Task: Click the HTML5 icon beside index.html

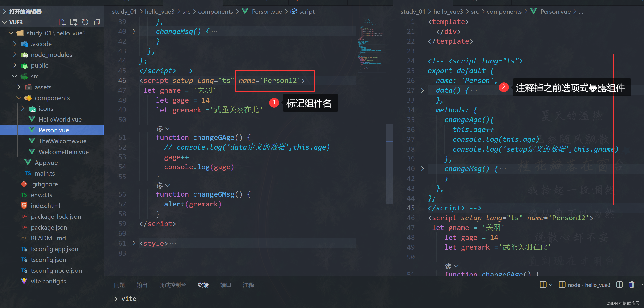Action: (24, 205)
